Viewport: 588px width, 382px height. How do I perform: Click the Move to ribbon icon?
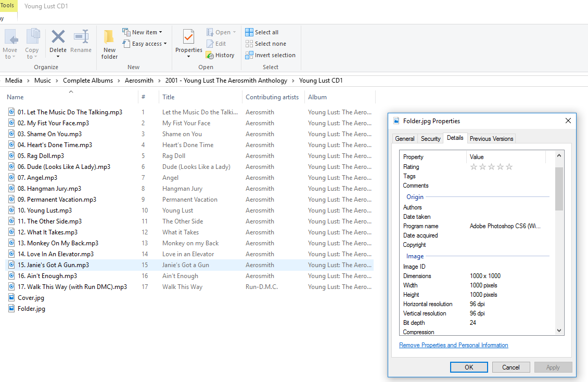10,37
